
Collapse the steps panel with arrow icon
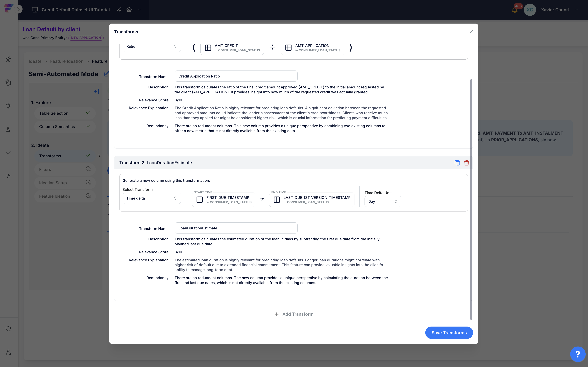96,91
